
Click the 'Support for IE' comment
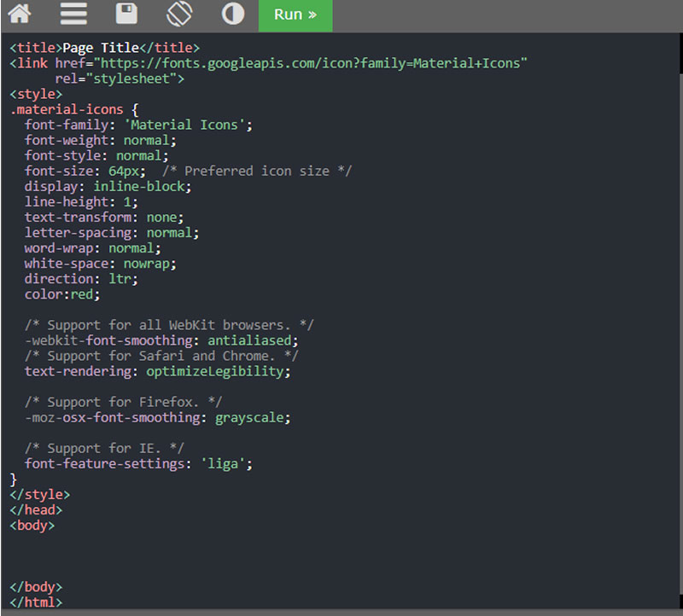(104, 449)
